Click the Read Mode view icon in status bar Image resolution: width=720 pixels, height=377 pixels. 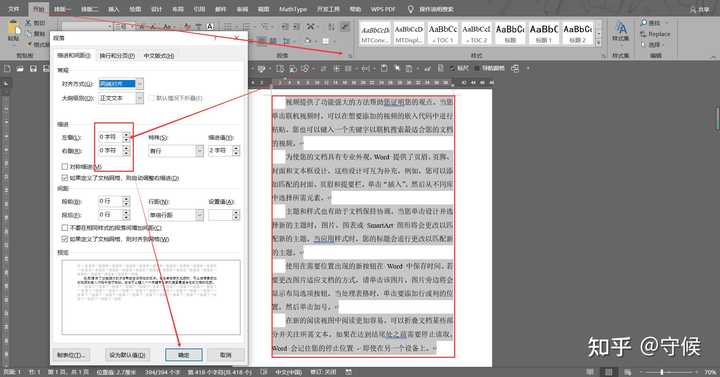click(590, 372)
